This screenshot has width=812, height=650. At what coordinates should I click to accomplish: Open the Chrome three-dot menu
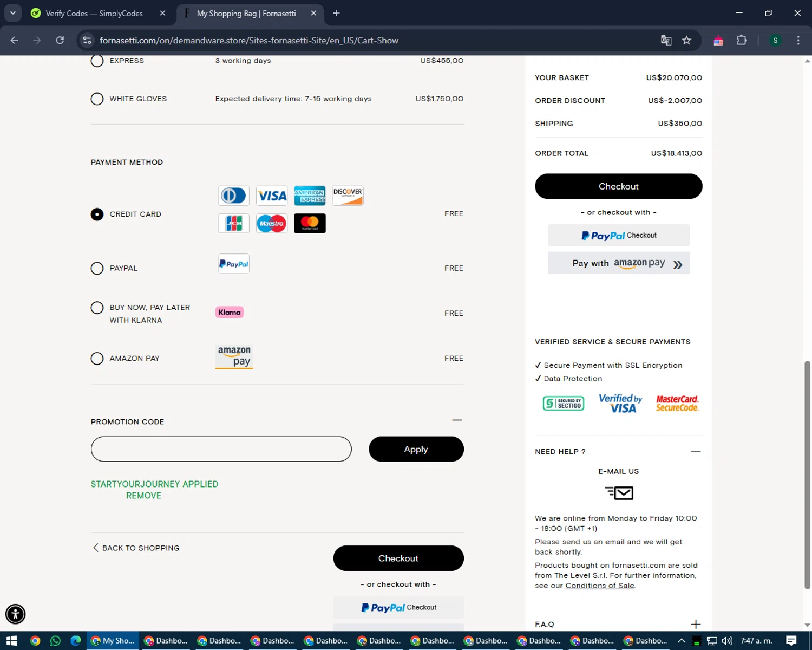click(x=798, y=41)
